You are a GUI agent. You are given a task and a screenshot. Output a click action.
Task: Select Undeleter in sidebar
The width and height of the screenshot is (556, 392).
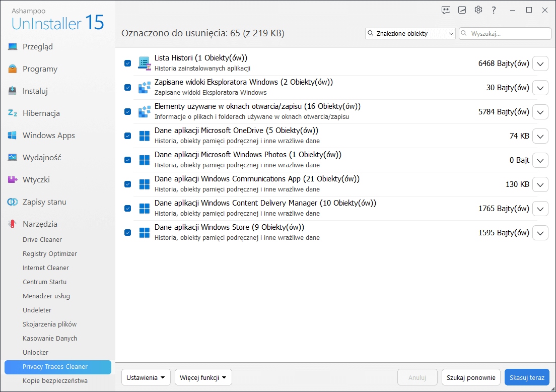37,310
